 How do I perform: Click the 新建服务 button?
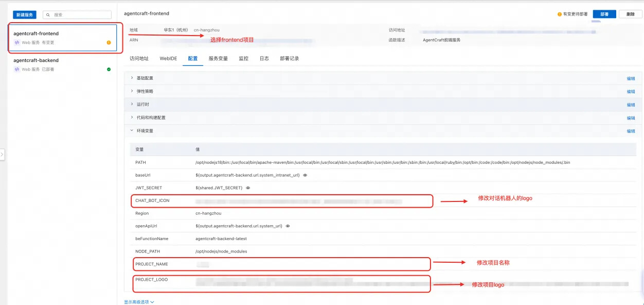pos(25,15)
